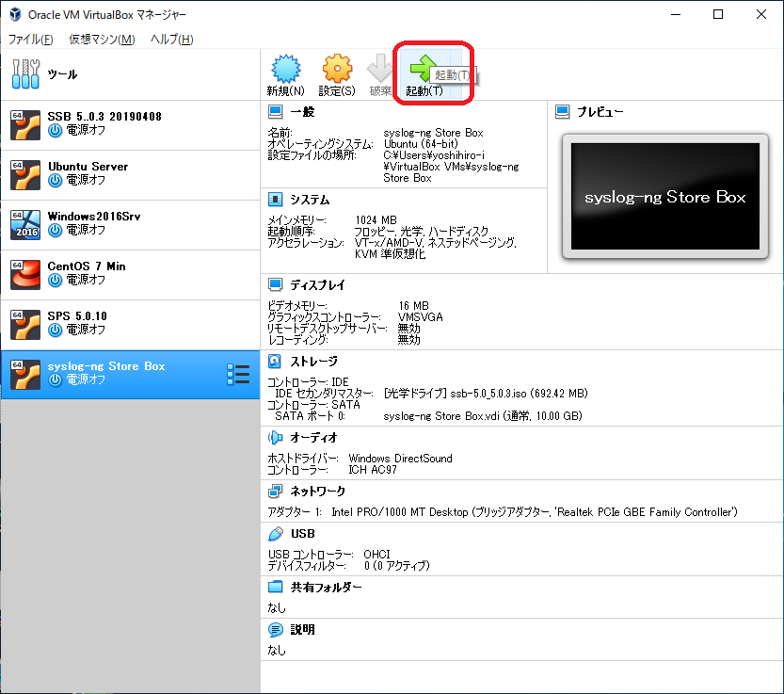Click the 破棄 discard toolbar icon
Viewport: 784px width, 694px height.
pos(380,69)
